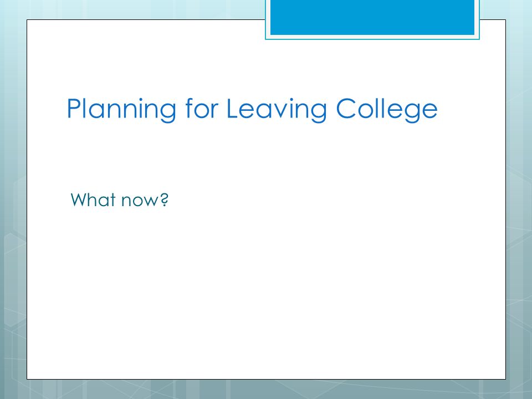Click the white frame bordering the blue rectangle
The width and height of the screenshot is (532, 399).
pos(372,37)
